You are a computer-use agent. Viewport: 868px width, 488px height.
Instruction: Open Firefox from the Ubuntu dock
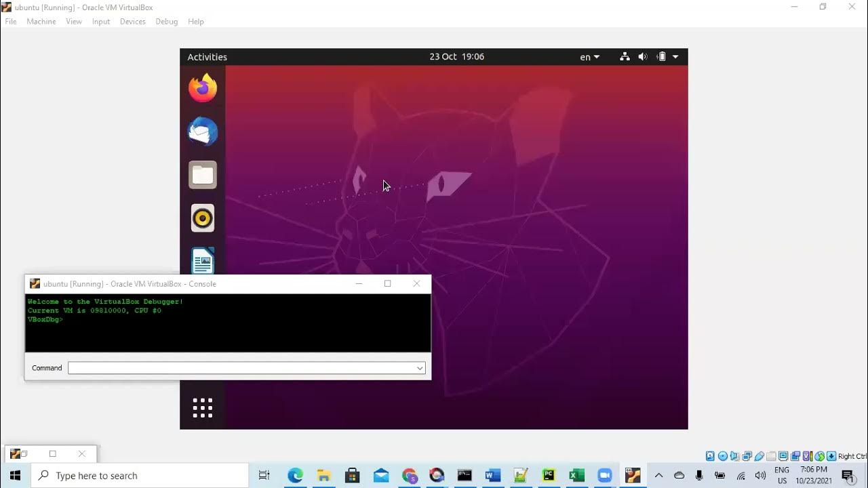pyautogui.click(x=203, y=88)
